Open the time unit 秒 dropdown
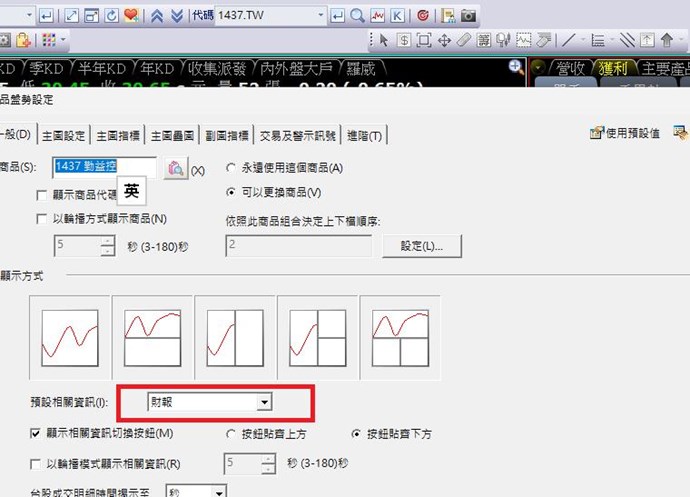Viewport: 690px width, 497px height. (219, 491)
